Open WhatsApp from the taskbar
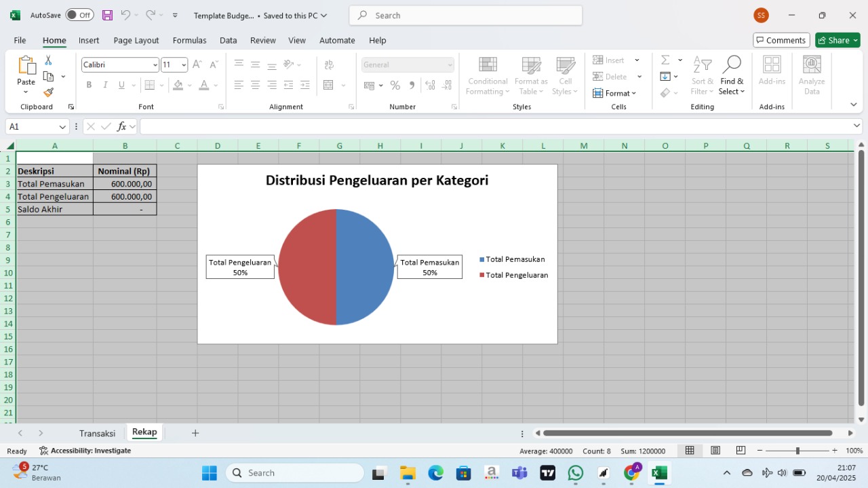Image resolution: width=868 pixels, height=488 pixels. pyautogui.click(x=575, y=473)
